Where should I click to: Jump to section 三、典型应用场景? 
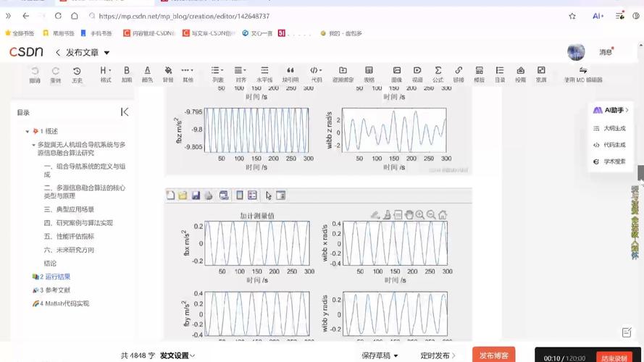pyautogui.click(x=69, y=209)
